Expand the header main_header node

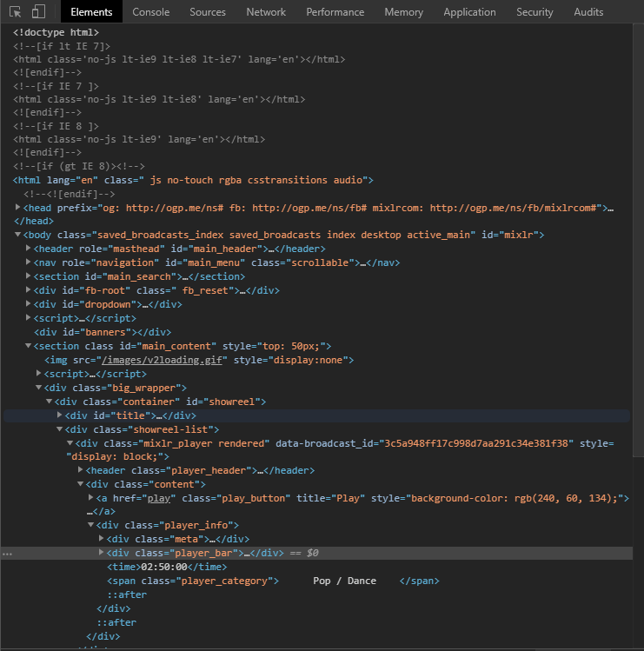point(28,249)
